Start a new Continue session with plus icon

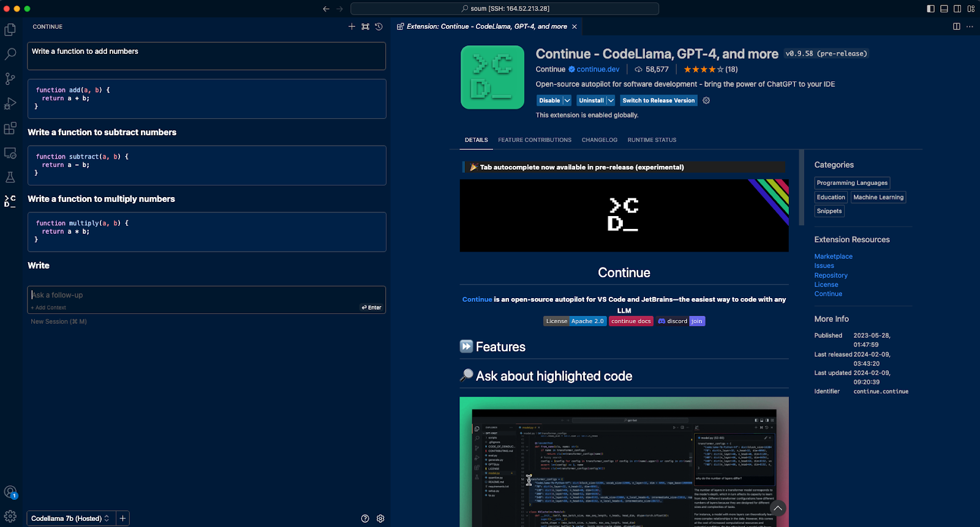(352, 26)
